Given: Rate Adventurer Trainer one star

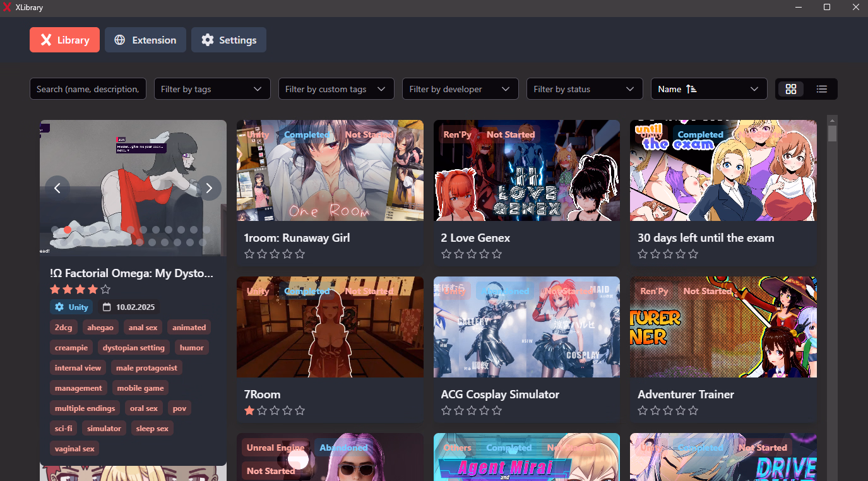Looking at the screenshot, I should click(x=643, y=411).
